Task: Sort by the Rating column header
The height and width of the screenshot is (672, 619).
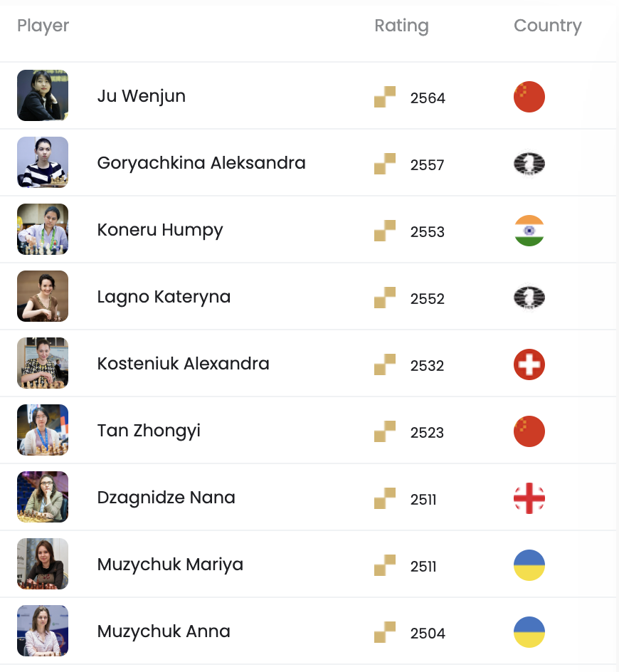Action: click(x=401, y=26)
